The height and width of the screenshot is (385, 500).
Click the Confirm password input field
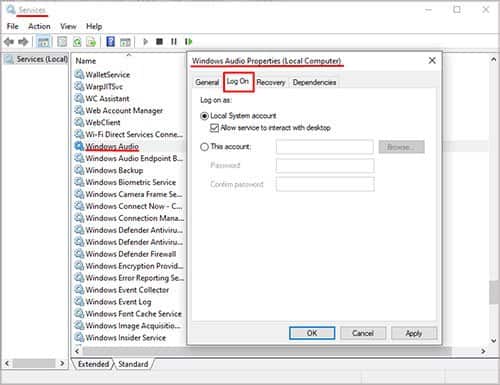coord(325,184)
